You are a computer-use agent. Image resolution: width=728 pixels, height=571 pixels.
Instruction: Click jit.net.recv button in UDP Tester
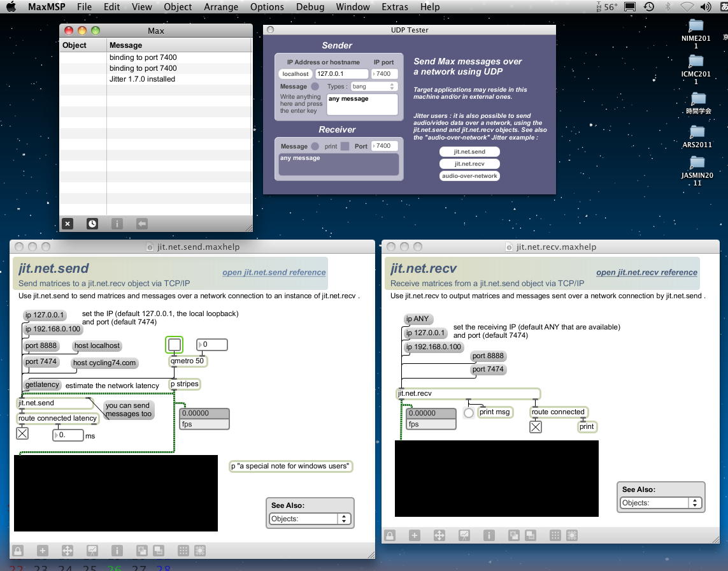pos(469,164)
